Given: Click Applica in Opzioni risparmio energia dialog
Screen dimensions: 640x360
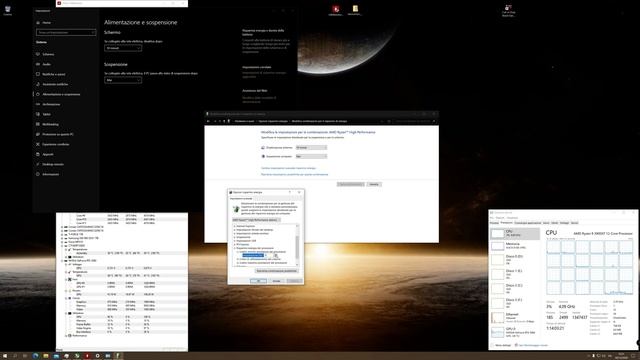Looking at the screenshot, I should [x=294, y=281].
